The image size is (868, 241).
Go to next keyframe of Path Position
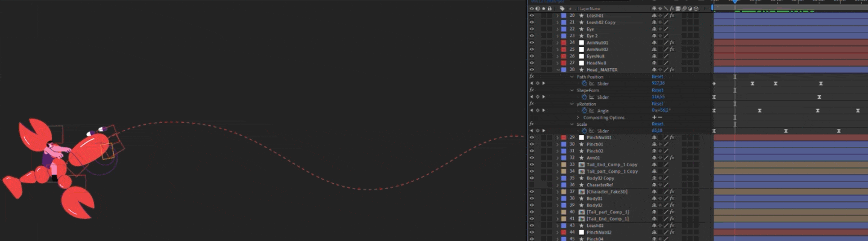(x=544, y=83)
